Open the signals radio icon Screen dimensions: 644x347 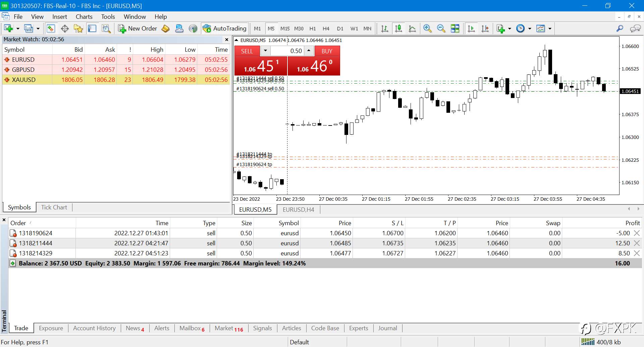pyautogui.click(x=193, y=29)
